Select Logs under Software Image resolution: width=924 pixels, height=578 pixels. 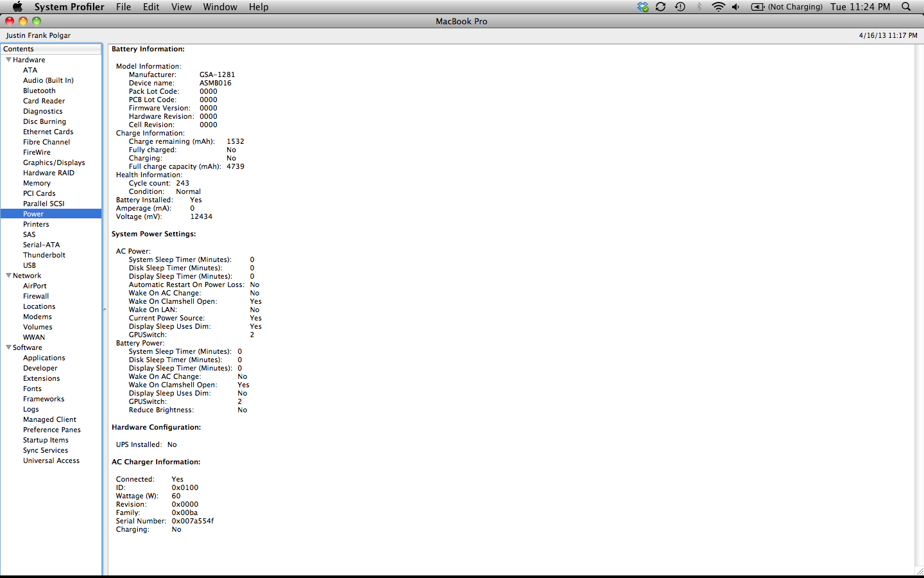pyautogui.click(x=31, y=409)
